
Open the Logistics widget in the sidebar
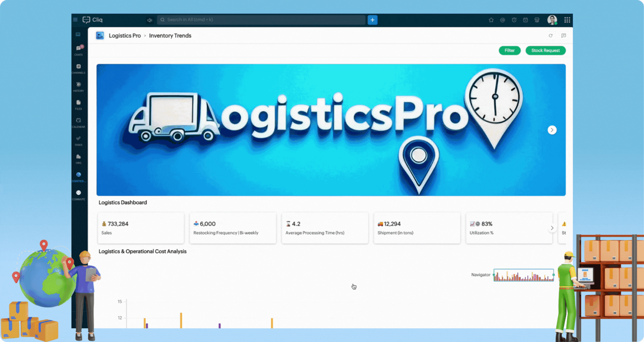coord(79,177)
